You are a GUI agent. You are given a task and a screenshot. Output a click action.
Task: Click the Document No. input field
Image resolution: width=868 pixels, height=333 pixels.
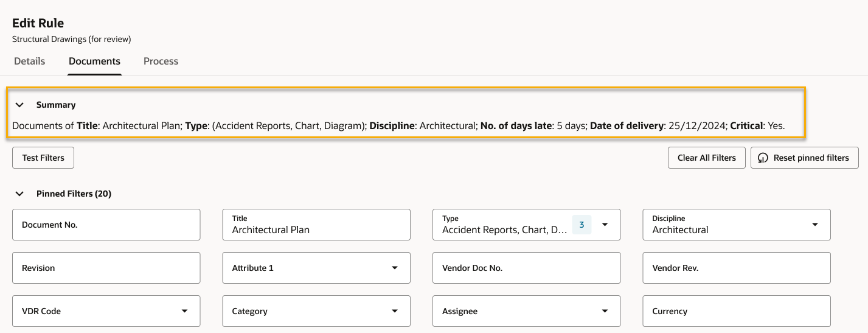(106, 225)
